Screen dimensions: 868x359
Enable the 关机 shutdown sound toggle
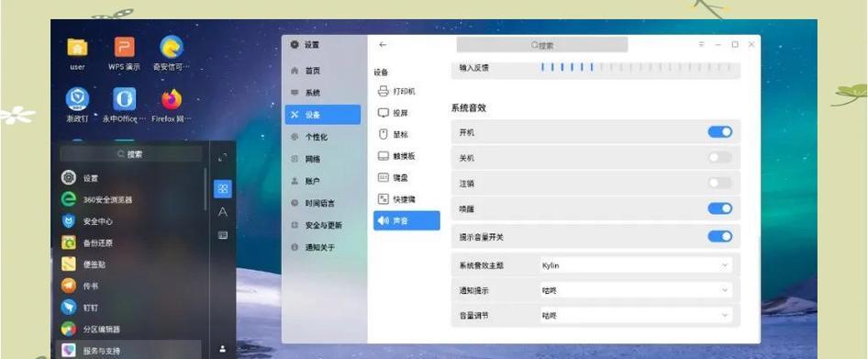(719, 157)
